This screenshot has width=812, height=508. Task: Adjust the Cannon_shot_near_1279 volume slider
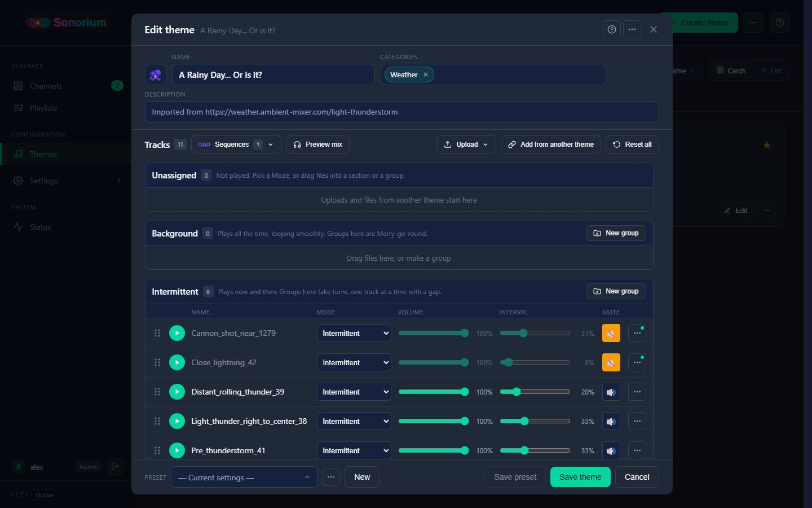[x=433, y=333]
